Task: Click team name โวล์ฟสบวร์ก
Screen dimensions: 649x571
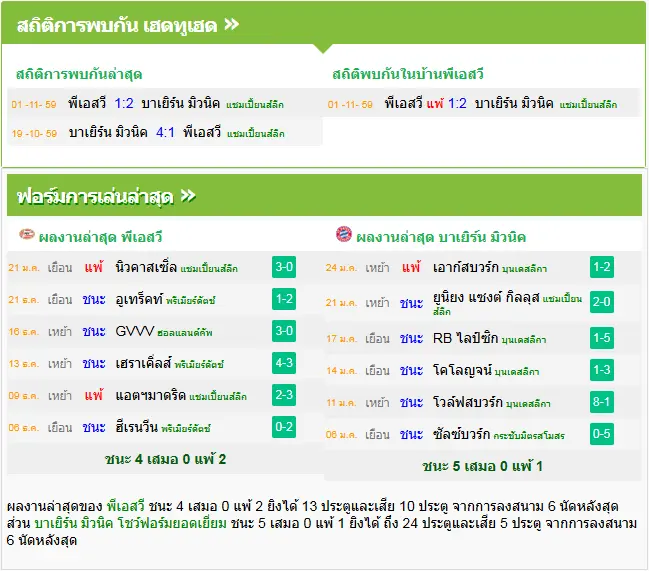Action: pos(468,402)
